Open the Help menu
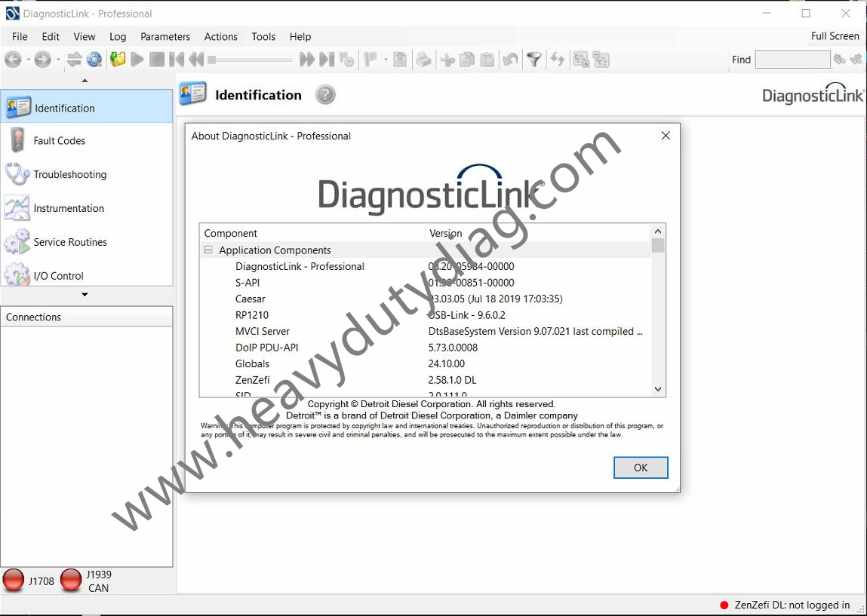 pyautogui.click(x=300, y=36)
